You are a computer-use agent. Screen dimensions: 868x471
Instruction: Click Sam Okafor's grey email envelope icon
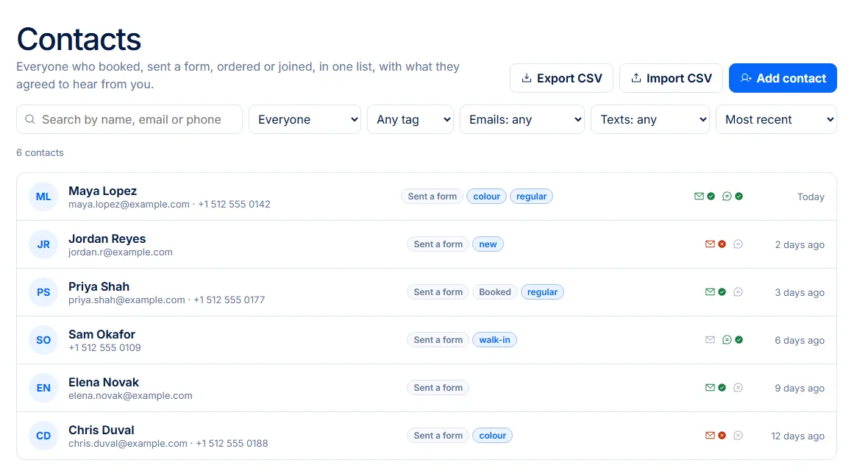pos(711,340)
